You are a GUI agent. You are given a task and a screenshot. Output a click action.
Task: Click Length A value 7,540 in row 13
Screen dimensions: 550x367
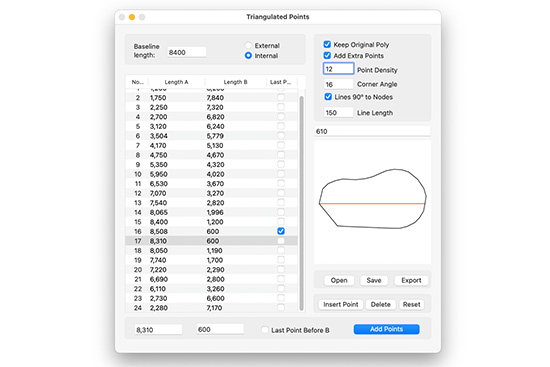(x=159, y=202)
